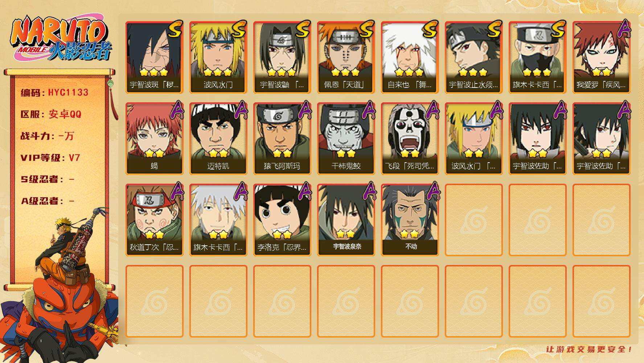The width and height of the screenshot is (644, 363).
Task: Choose the 飞段 skull-face ninja card
Action: tap(410, 139)
